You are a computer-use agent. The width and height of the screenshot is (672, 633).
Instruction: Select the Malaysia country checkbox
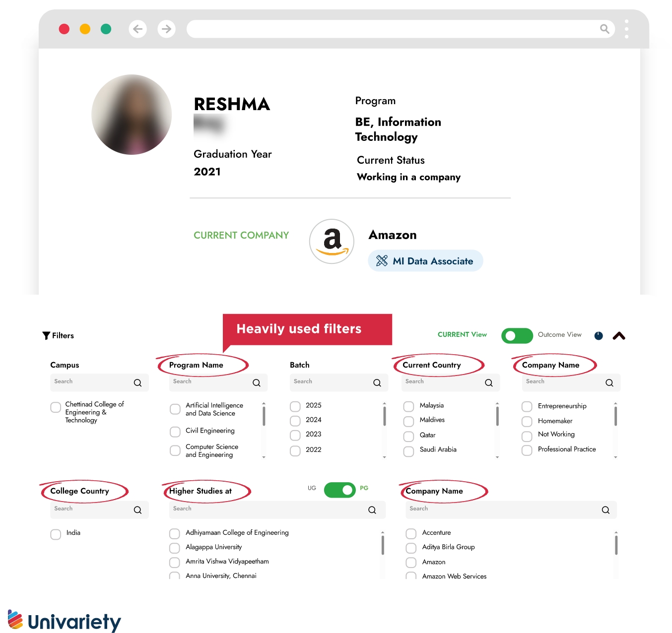408,407
